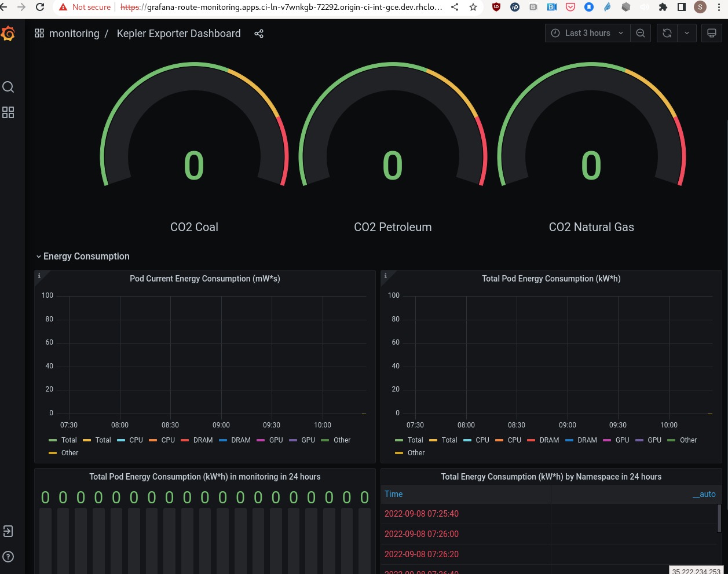This screenshot has height=574, width=728.
Task: Refresh the dashboard
Action: tap(667, 33)
